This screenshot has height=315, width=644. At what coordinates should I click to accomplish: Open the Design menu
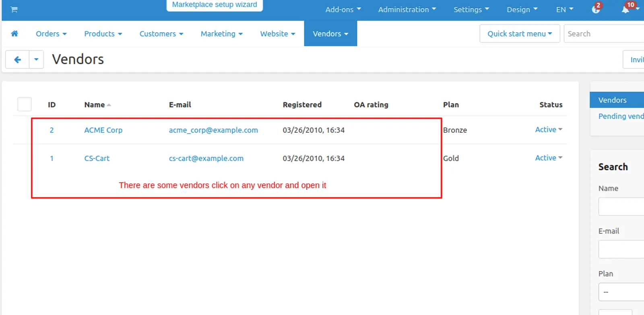[x=522, y=10]
